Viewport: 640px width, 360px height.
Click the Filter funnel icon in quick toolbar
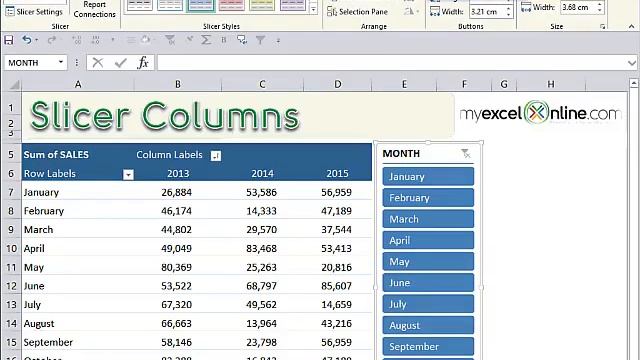click(260, 40)
